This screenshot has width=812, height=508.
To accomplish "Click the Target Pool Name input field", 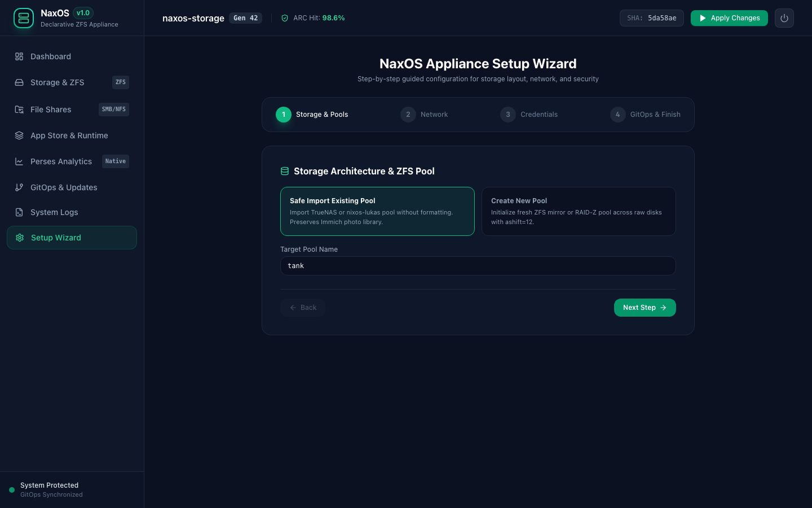I will [x=478, y=266].
